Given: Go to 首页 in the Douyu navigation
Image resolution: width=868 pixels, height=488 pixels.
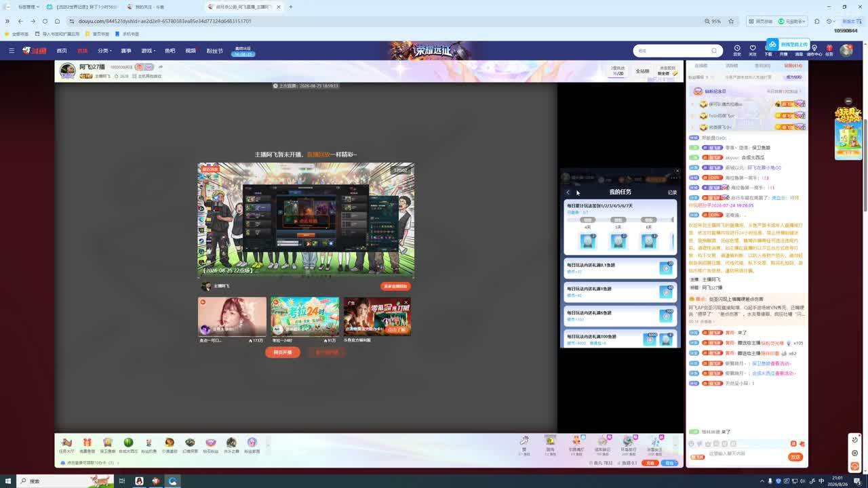Looking at the screenshot, I should point(62,51).
